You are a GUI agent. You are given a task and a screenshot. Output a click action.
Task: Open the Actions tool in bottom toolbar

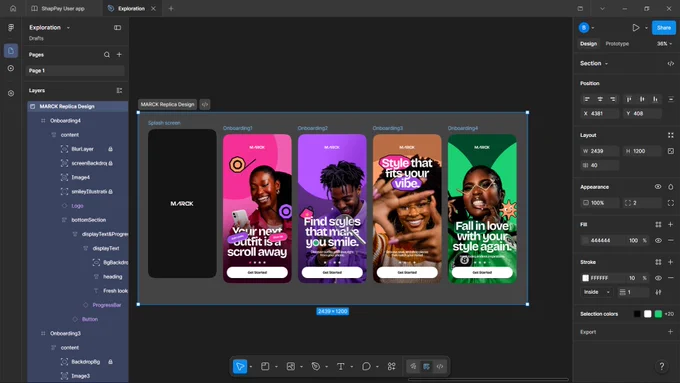(392, 367)
